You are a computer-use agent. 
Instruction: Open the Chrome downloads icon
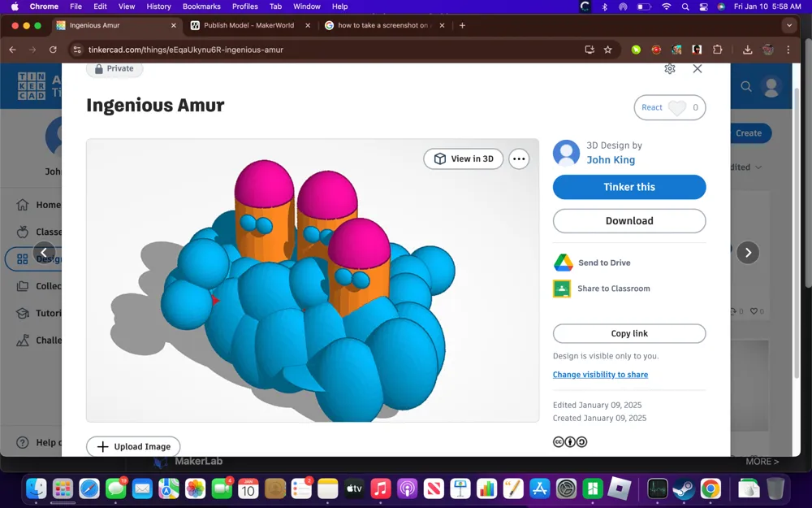[747, 50]
